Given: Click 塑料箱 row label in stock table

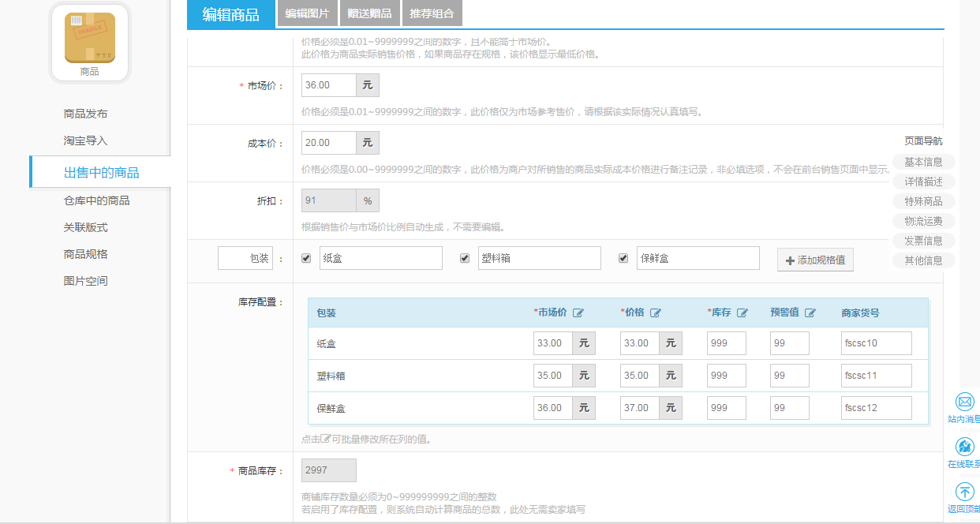Looking at the screenshot, I should pyautogui.click(x=331, y=376).
